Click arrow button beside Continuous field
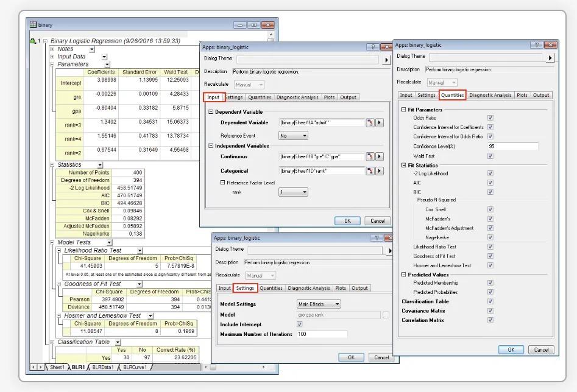The height and width of the screenshot is (392, 577). pyautogui.click(x=380, y=156)
